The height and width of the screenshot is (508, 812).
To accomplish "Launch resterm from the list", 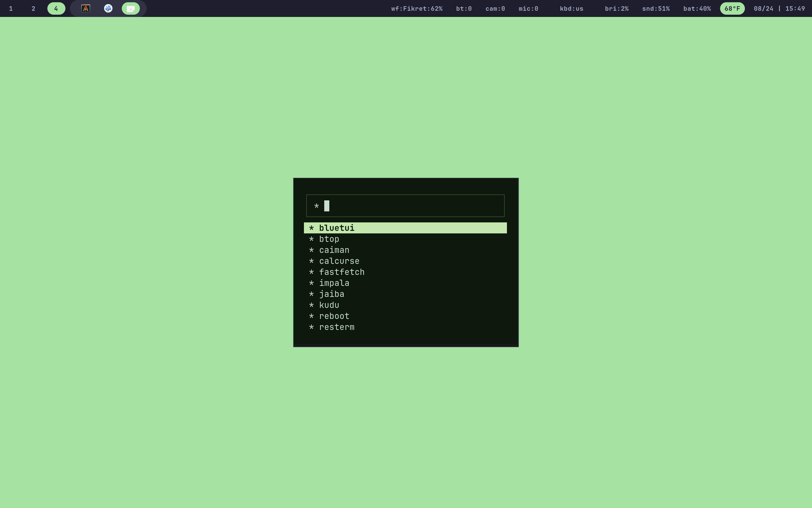I will [x=405, y=327].
